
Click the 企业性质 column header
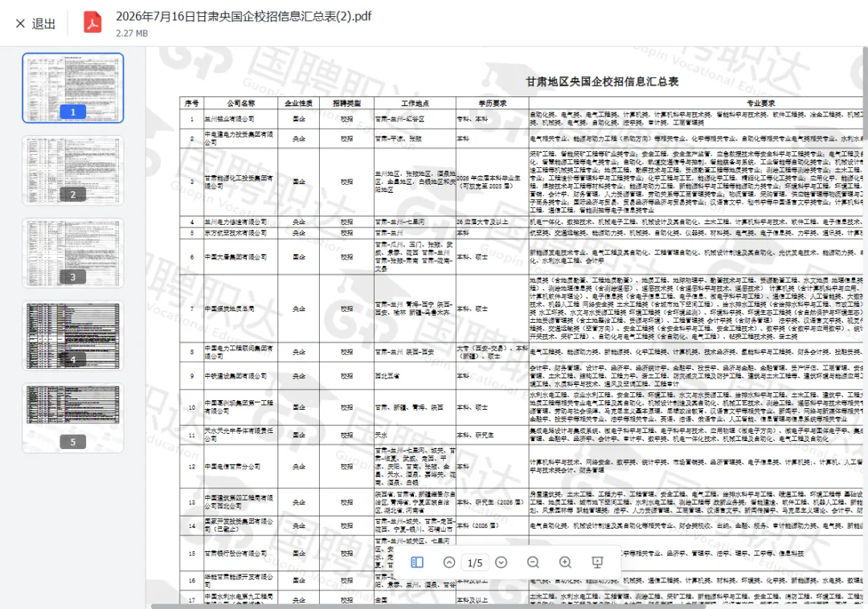coord(298,103)
